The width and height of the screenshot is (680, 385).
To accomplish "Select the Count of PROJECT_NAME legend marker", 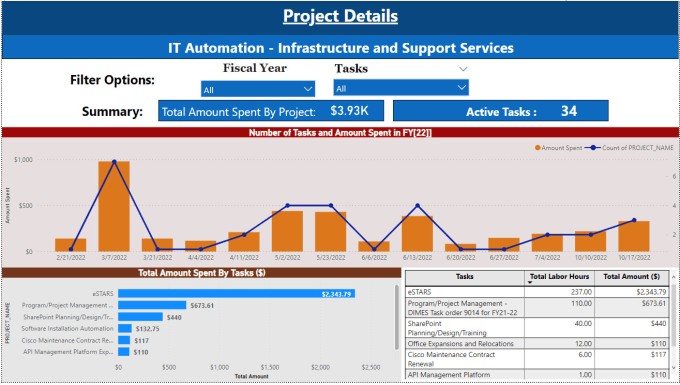I will (593, 148).
